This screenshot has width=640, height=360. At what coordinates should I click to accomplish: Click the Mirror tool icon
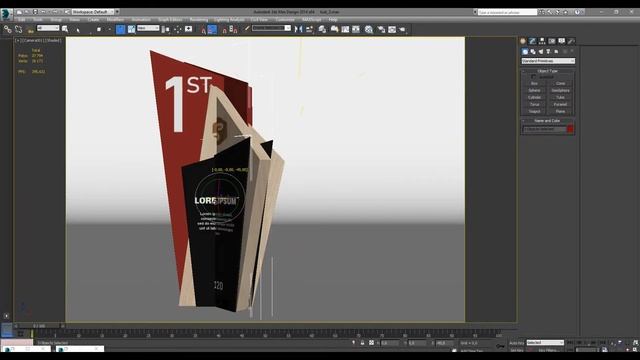coord(299,29)
